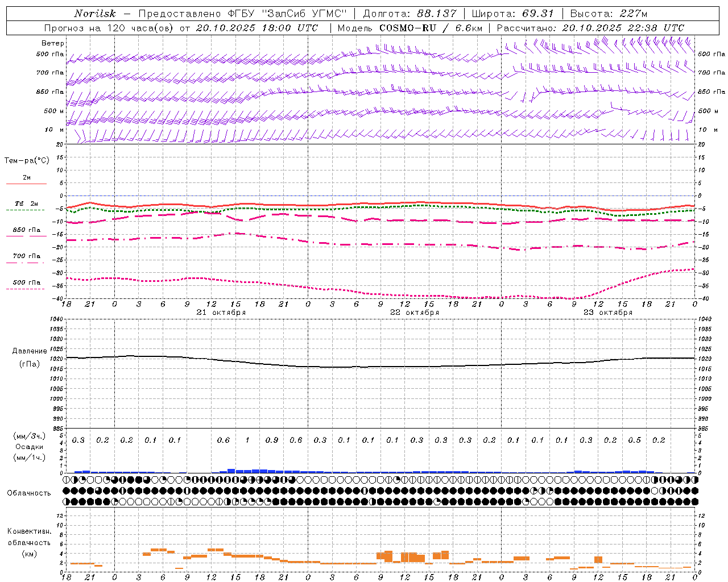The image size is (728, 582).
Task: Click the dotted 500 гПа temperature legend line
Action: point(26,289)
